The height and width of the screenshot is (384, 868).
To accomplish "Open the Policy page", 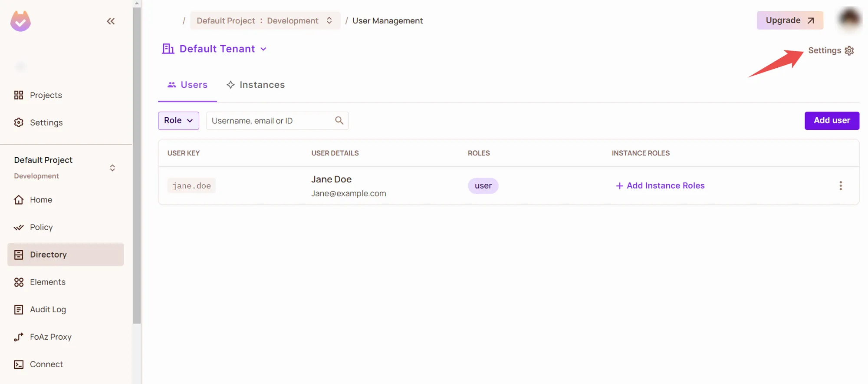I will 41,227.
